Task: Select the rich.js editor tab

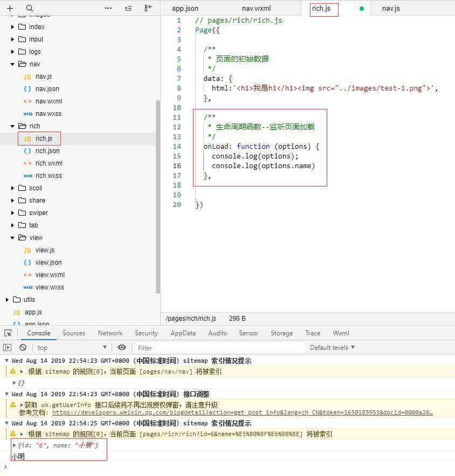Action: 321,9
